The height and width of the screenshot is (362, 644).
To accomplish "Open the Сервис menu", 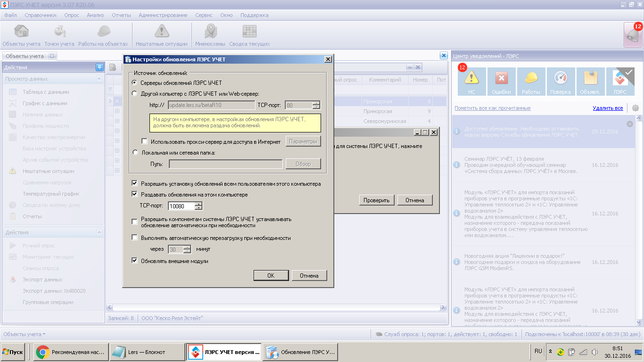I will point(204,15).
